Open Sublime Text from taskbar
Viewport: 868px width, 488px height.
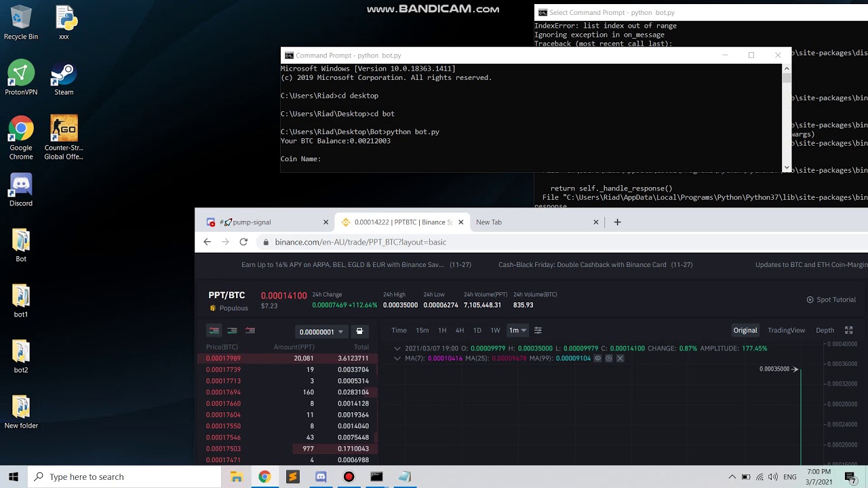(292, 476)
